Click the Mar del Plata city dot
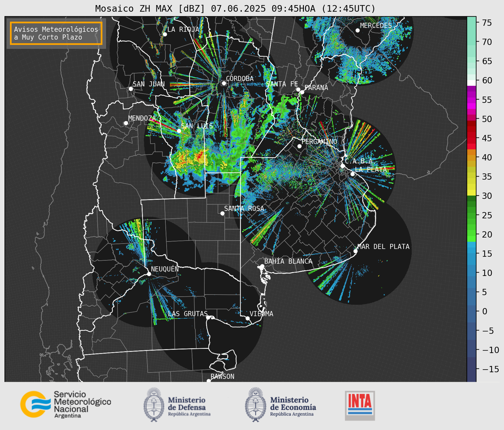 click(356, 251)
